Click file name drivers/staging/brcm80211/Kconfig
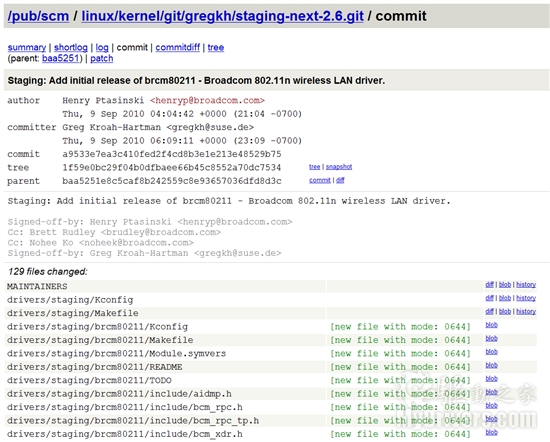 click(x=97, y=327)
